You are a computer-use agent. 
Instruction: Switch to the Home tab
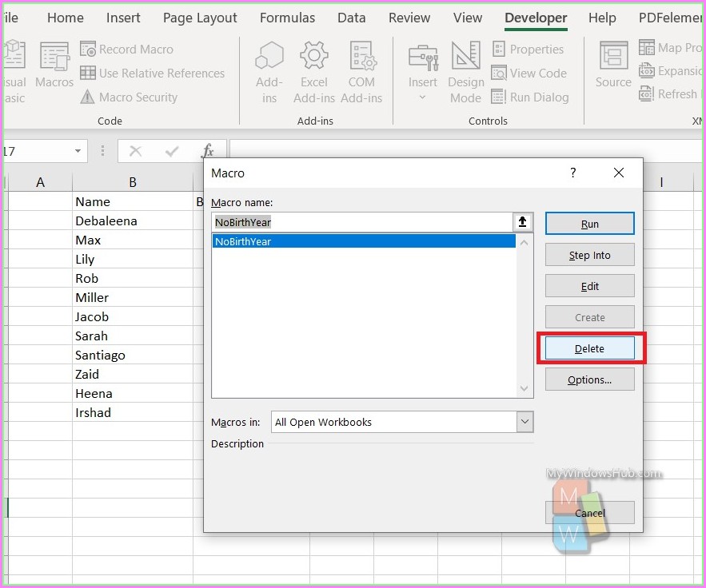(x=66, y=18)
